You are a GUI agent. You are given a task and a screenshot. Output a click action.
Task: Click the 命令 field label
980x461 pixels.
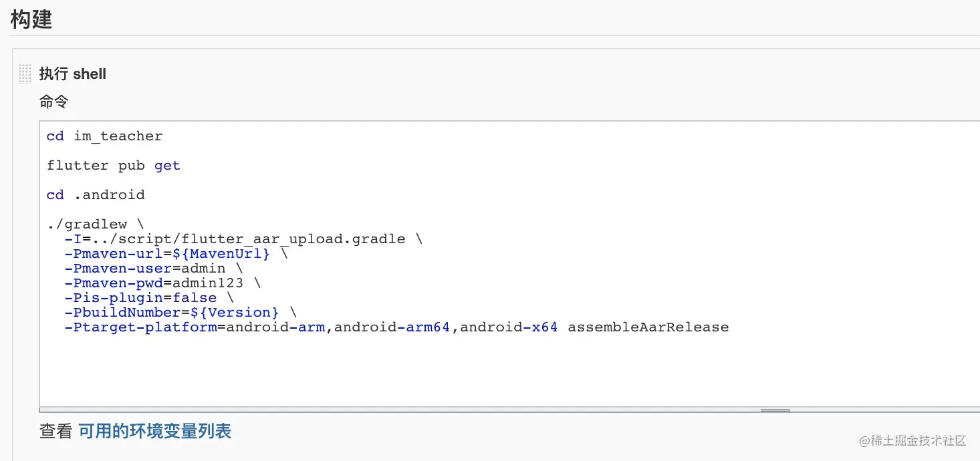[53, 102]
